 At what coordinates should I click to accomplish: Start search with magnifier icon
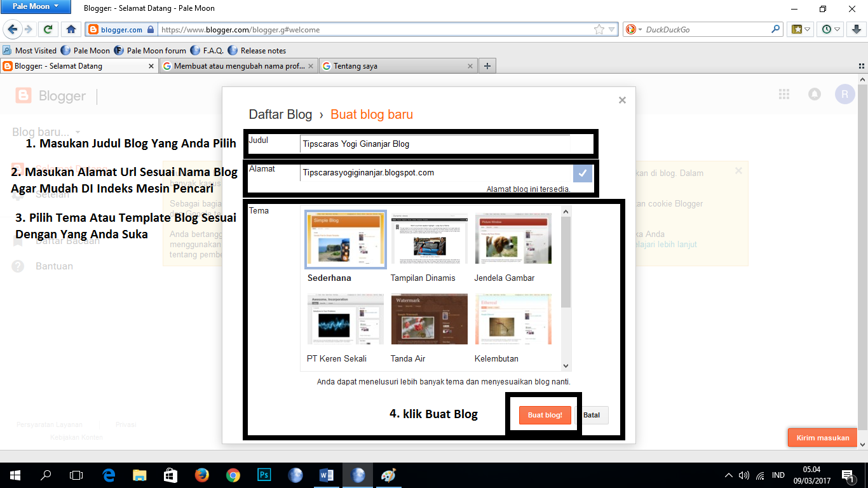pos(775,29)
